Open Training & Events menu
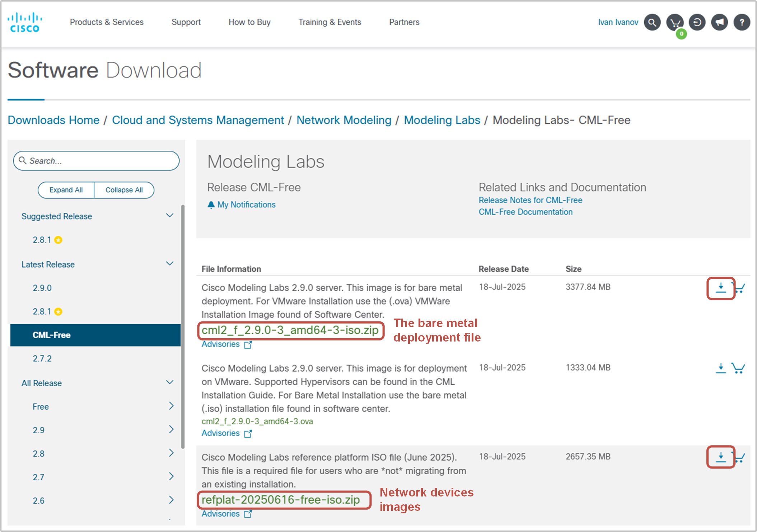 [330, 22]
